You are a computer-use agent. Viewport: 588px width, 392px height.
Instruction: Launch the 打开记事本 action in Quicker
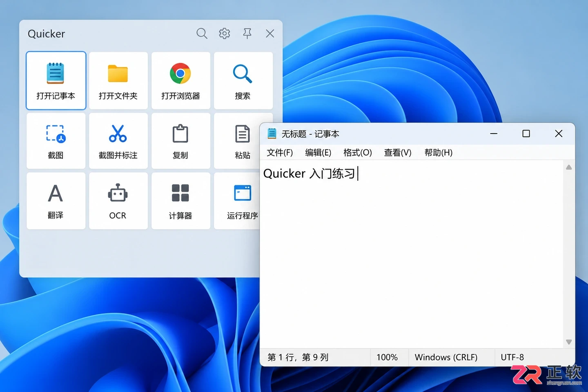point(56,80)
